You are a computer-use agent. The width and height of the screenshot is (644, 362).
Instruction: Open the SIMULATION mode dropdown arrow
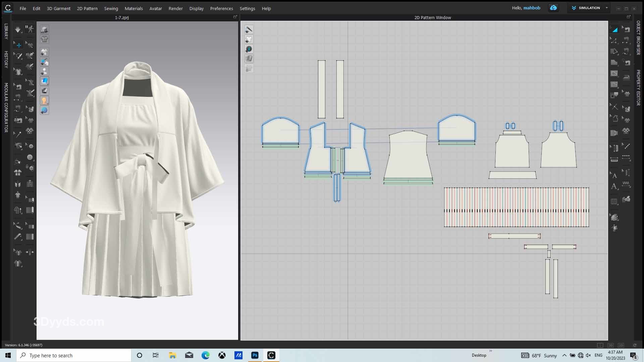pyautogui.click(x=606, y=8)
